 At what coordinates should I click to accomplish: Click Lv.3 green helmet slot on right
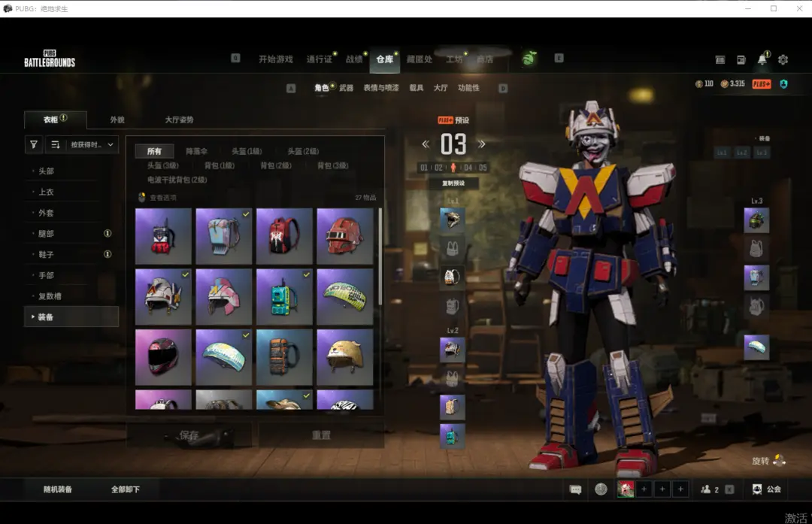(756, 220)
